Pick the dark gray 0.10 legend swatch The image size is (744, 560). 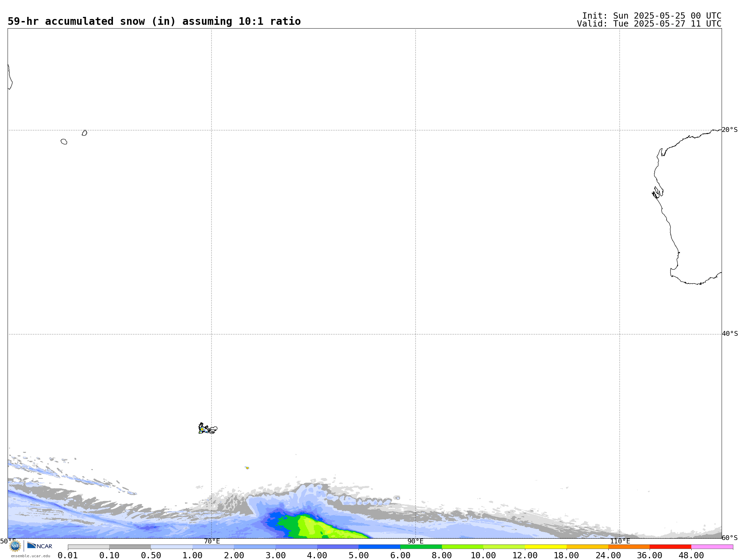pos(130,547)
